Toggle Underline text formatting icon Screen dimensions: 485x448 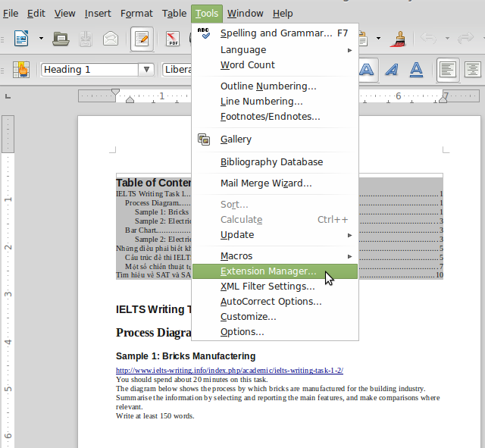(416, 70)
